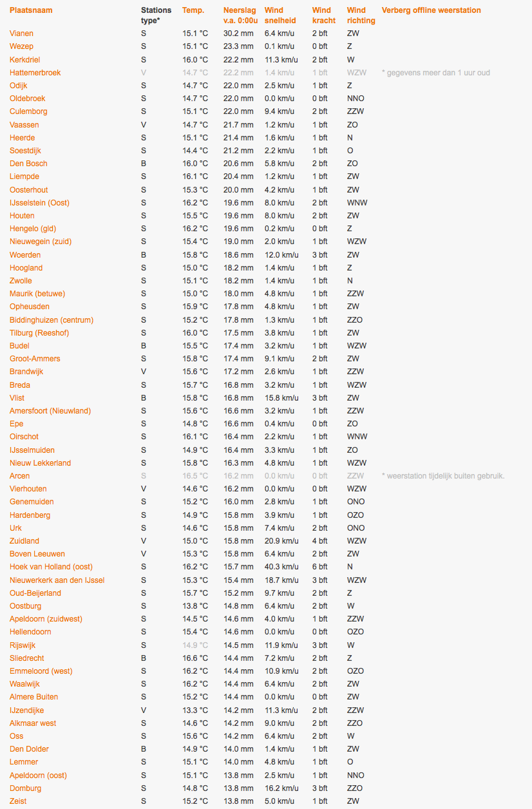
Task: Sort by Wind richting header
Action: pos(361,15)
